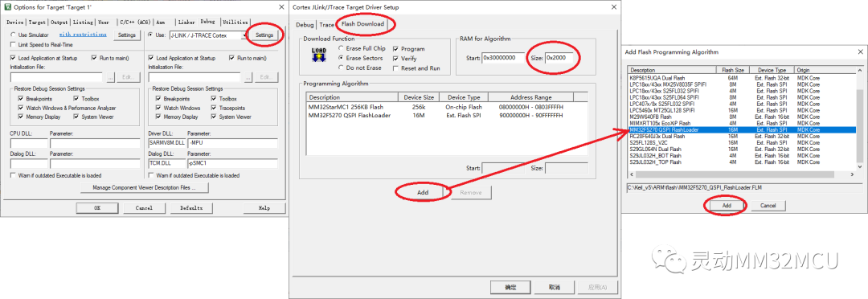Image resolution: width=868 pixels, height=299 pixels.
Task: Sort by Flash Size column header
Action: pos(733,70)
